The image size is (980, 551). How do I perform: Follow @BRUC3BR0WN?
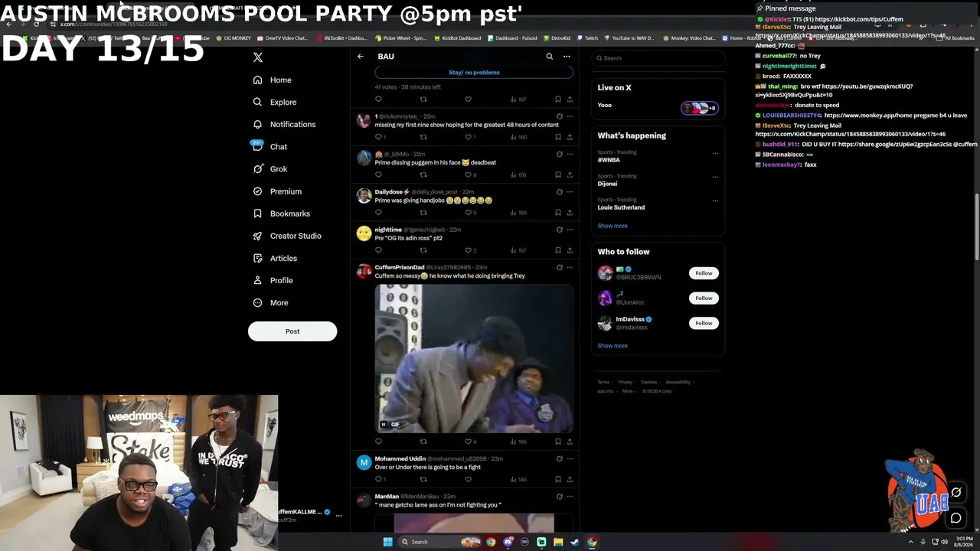704,273
